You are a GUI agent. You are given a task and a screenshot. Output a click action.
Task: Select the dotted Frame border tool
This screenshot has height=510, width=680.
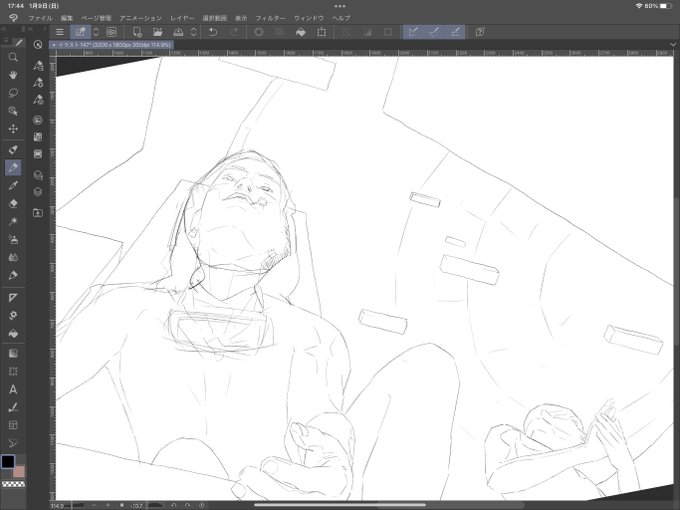[x=13, y=371]
